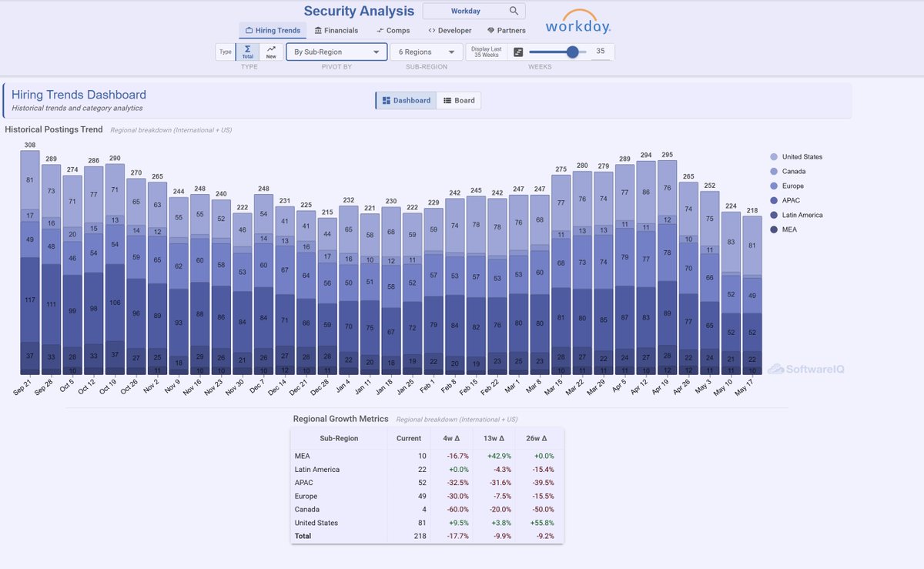Toggle MEA legend entry
This screenshot has height=569, width=924.
click(784, 229)
